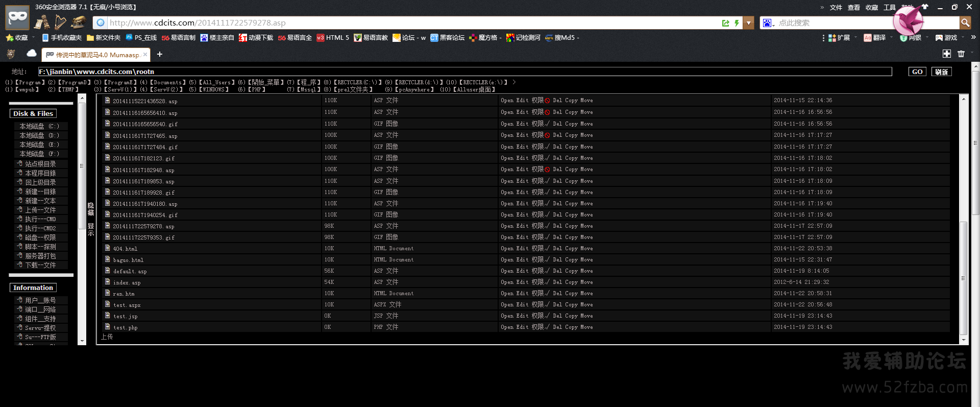The height and width of the screenshot is (407, 980).
Task: Open the 动漫下载 bookmark
Action: 256,37
